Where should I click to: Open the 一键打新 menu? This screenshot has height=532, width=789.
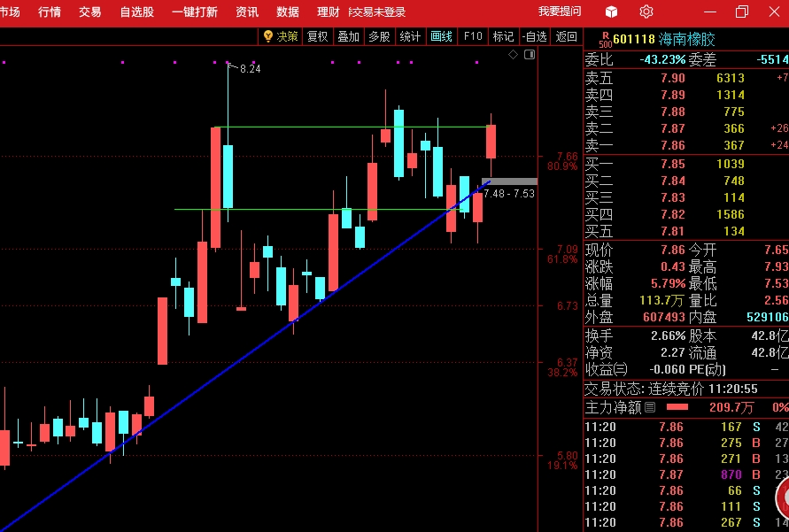tap(195, 12)
